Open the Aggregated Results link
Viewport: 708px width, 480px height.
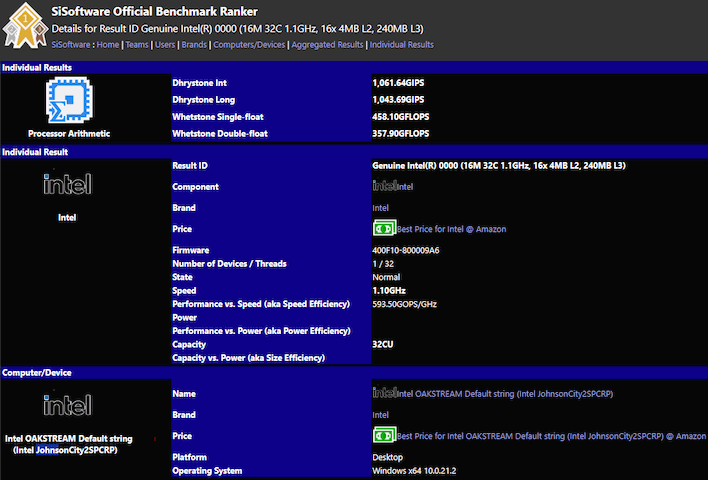click(x=327, y=45)
